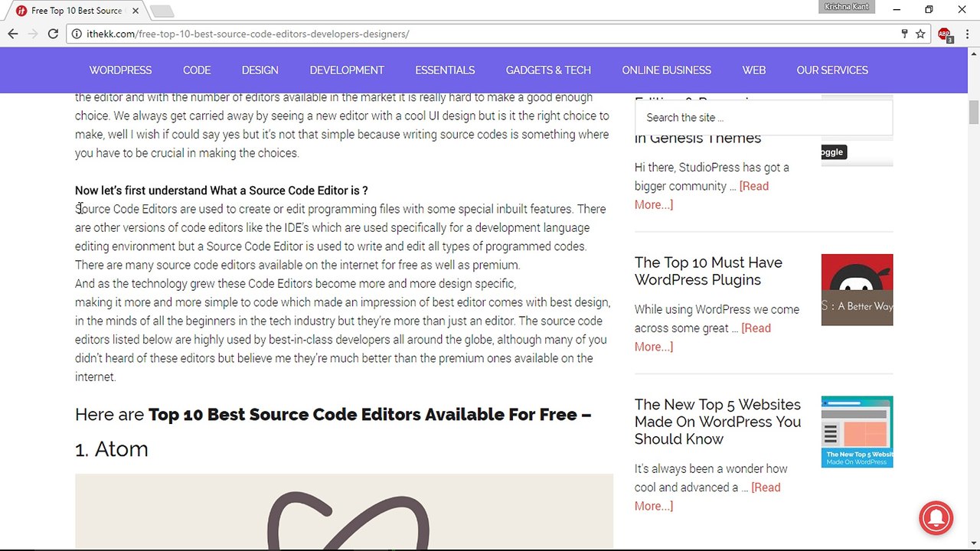View site information icon in address bar
The height and width of the screenshot is (551, 980).
tap(77, 34)
